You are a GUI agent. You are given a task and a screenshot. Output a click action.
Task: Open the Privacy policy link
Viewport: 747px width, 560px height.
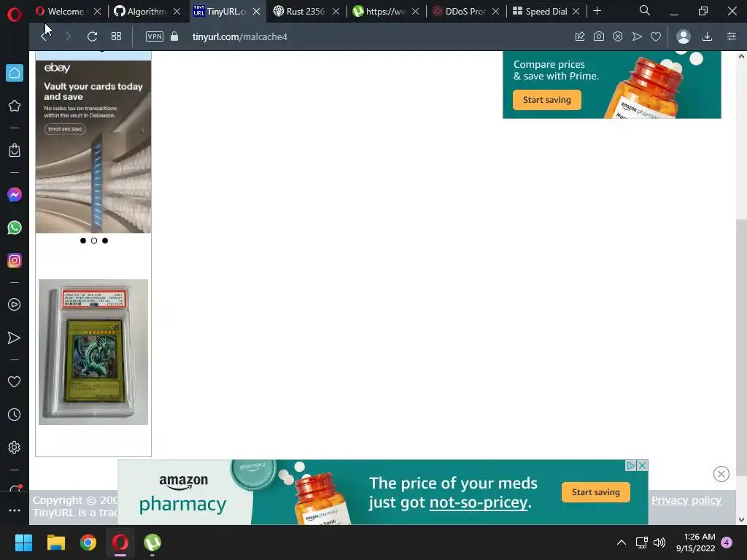686,500
